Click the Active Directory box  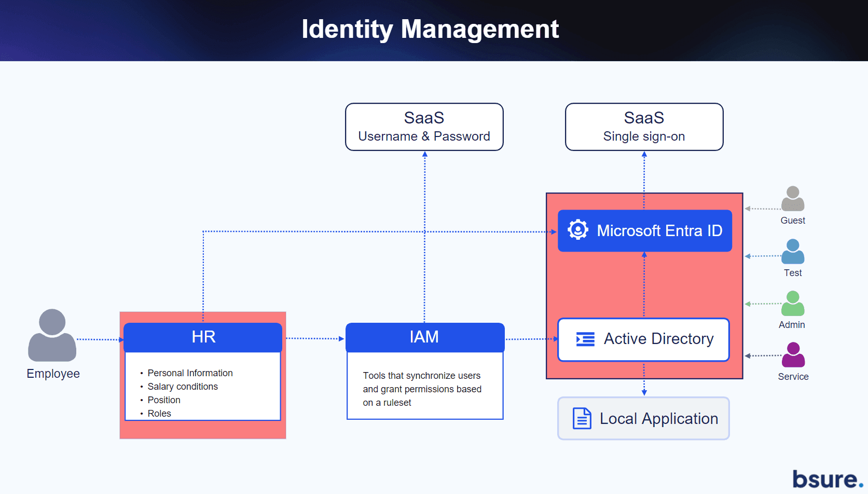[x=643, y=339]
